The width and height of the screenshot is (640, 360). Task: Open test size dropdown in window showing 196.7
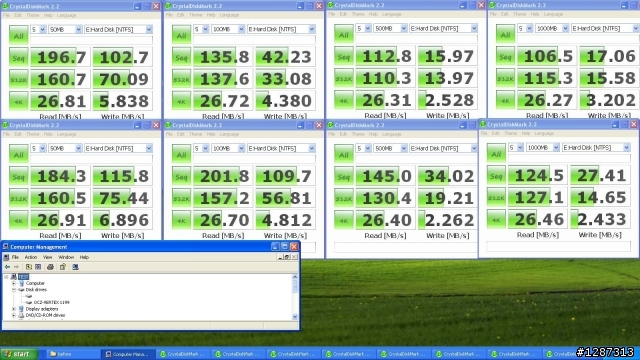(78, 29)
